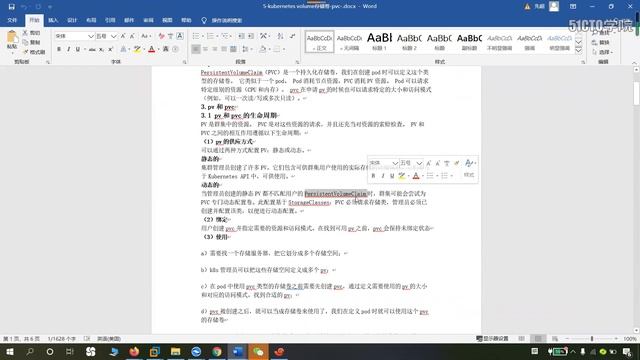Click the bullets list icon
This screenshot has width=640, height=360.
pos(196,36)
